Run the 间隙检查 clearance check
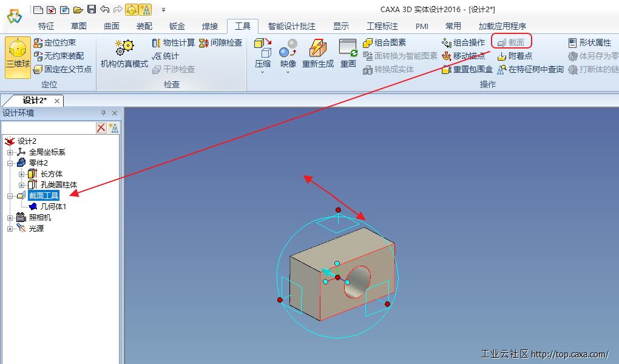 pyautogui.click(x=221, y=42)
